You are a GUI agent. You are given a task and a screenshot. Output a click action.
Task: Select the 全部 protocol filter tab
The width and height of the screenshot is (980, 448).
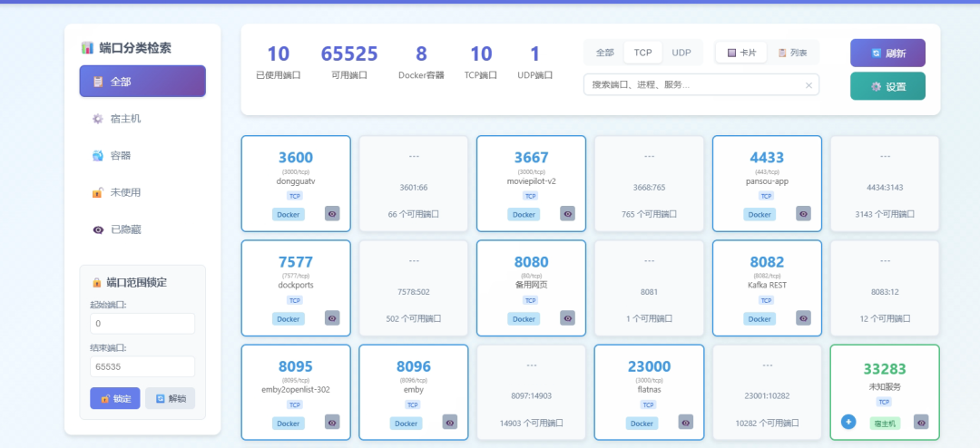tap(604, 53)
